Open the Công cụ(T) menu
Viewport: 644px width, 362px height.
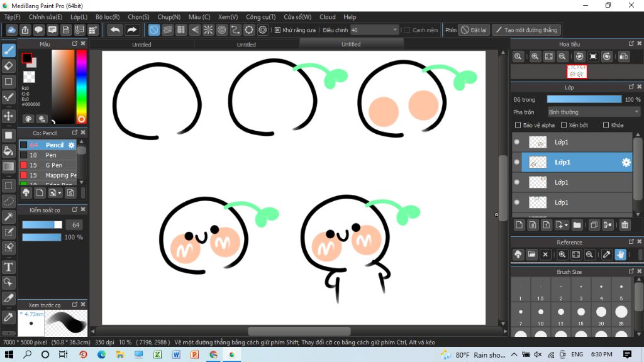(261, 17)
